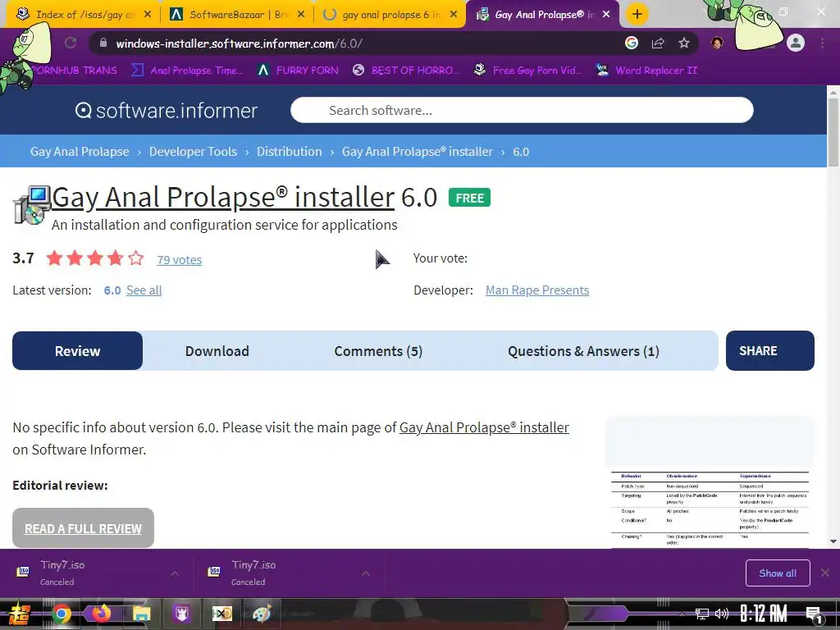Click the share page icon in the address bar
This screenshot has width=840, height=630.
pyautogui.click(x=658, y=43)
